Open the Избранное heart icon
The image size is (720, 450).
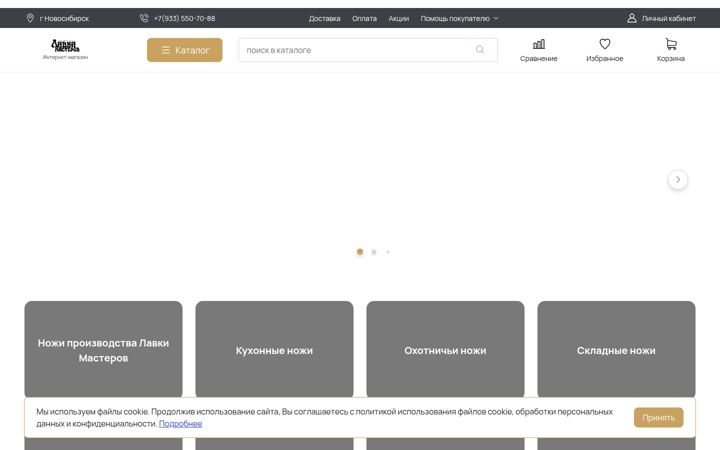click(605, 44)
